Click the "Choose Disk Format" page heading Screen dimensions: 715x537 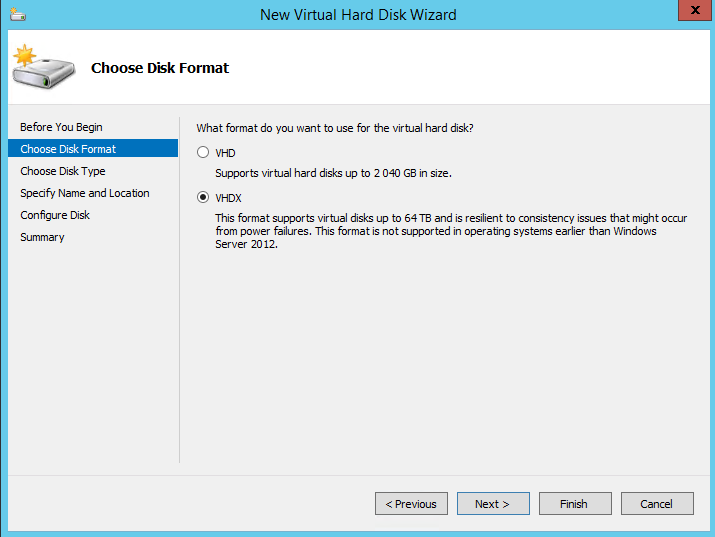[160, 68]
